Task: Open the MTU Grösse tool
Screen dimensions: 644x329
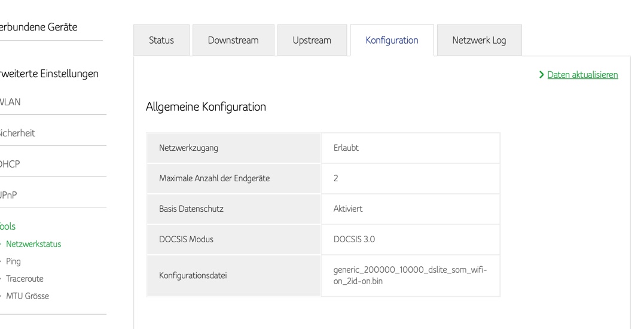Action: pos(28,296)
